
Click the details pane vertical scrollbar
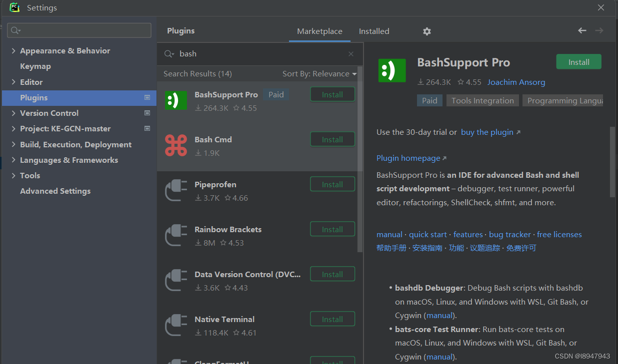[612, 162]
